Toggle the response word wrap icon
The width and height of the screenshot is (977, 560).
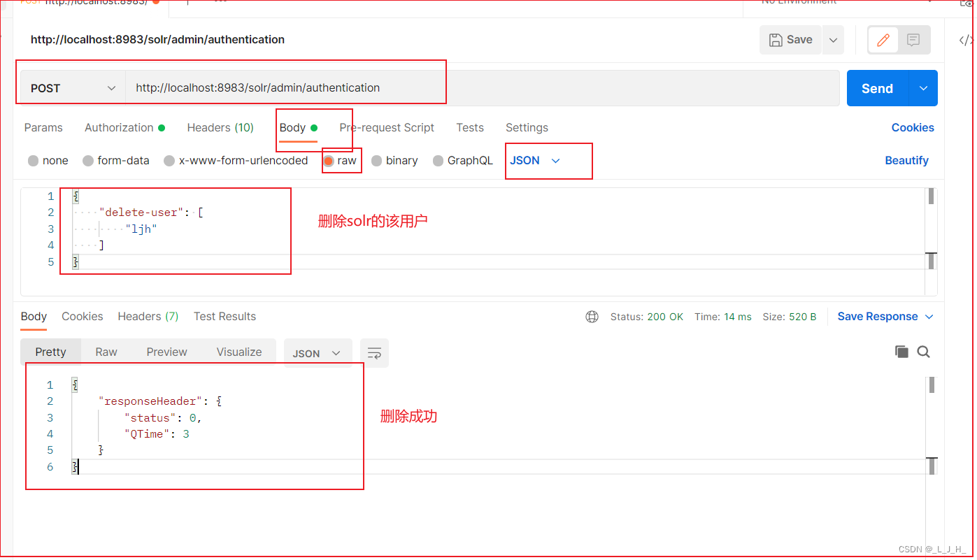[374, 353]
